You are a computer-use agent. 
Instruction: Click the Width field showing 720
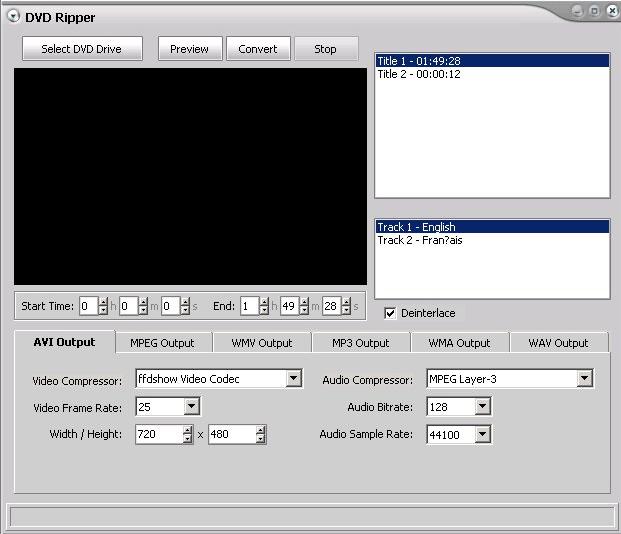pos(159,434)
